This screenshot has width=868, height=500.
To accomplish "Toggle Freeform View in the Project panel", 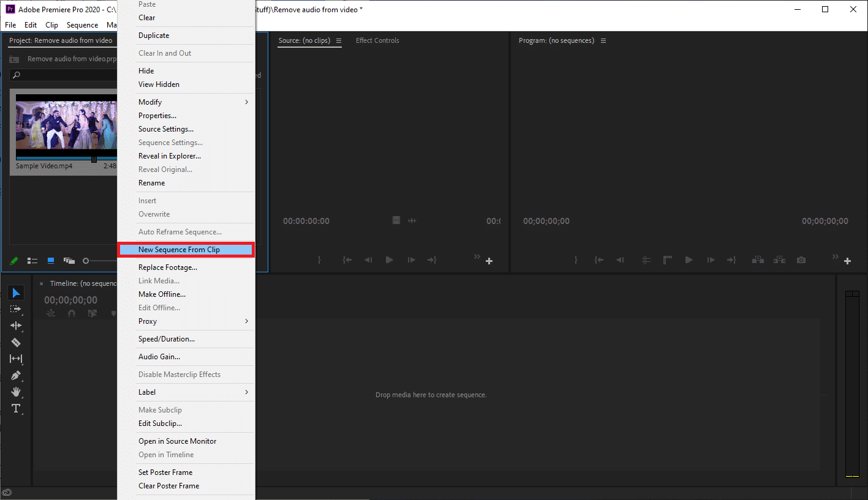I will click(69, 261).
